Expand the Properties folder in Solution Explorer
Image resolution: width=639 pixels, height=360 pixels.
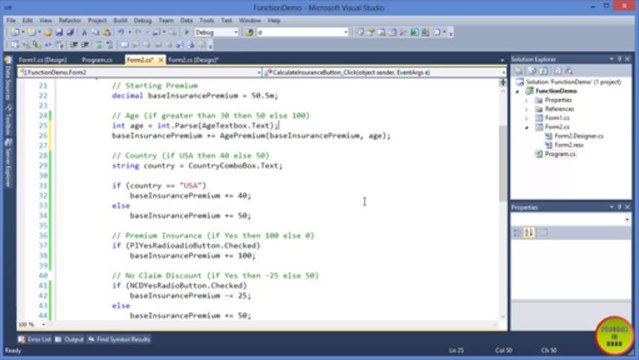click(x=527, y=100)
